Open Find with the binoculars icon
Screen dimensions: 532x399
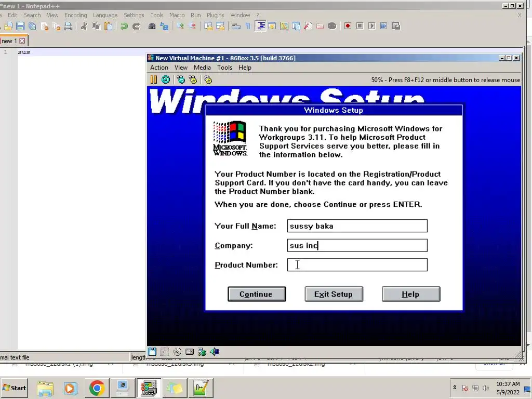(x=152, y=26)
